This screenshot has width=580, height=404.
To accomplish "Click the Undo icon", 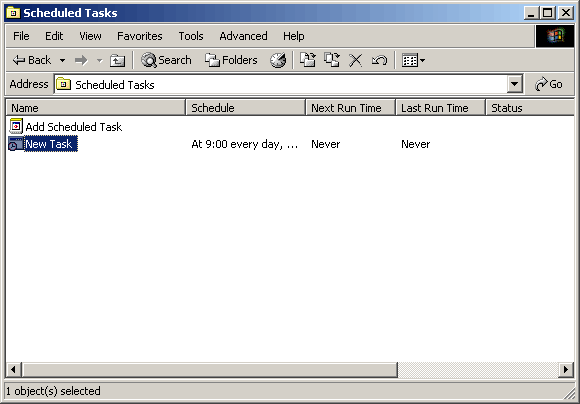I will (x=379, y=60).
